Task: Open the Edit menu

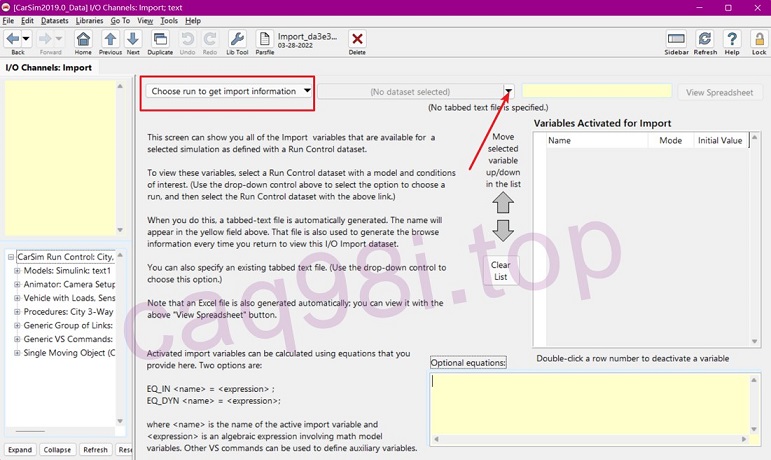Action: click(x=27, y=21)
